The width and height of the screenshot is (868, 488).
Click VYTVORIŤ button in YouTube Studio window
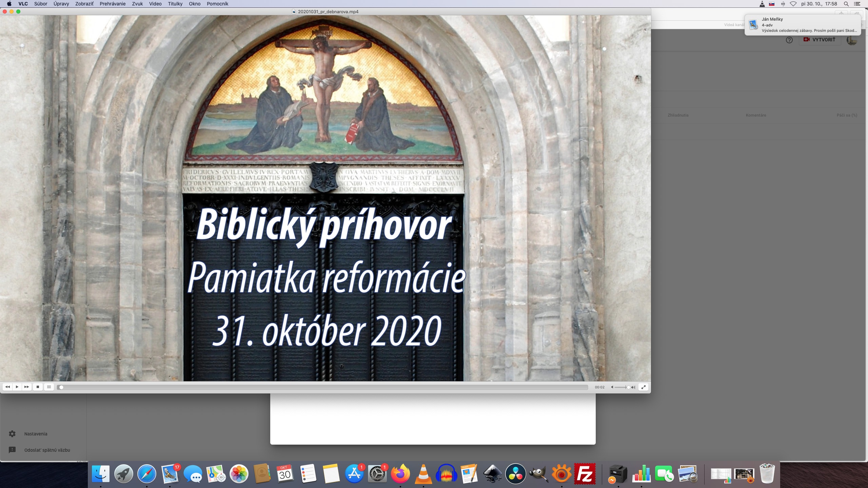[820, 40]
